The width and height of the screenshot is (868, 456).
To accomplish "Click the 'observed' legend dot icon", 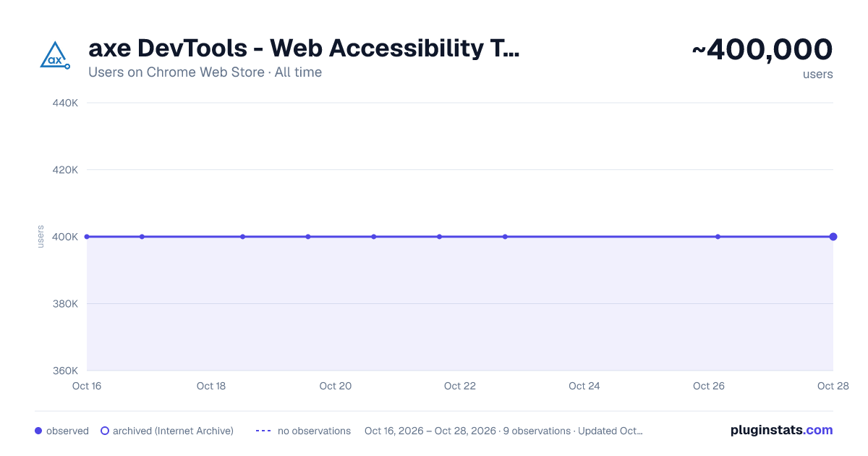I will tap(38, 431).
